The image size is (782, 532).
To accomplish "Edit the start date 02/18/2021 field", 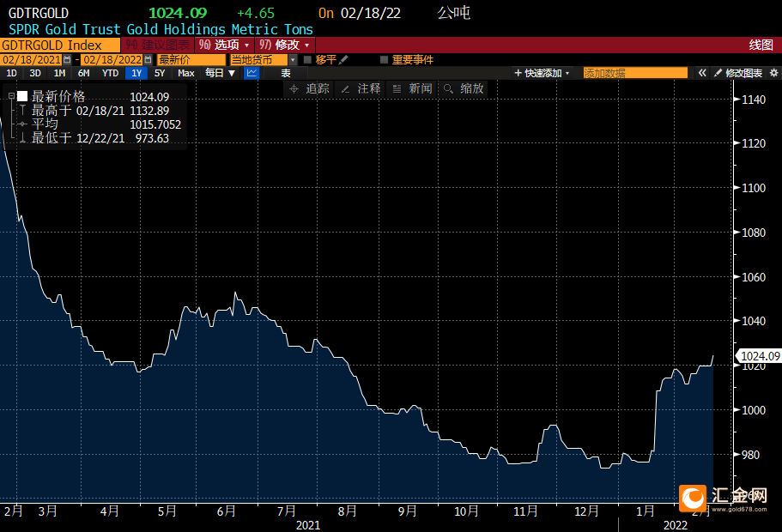I will coord(32,60).
